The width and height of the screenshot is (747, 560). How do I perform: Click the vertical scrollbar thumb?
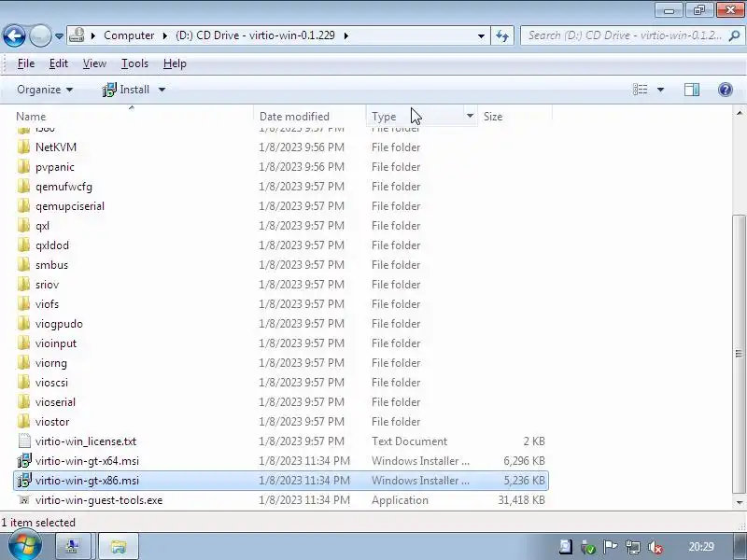tap(739, 355)
